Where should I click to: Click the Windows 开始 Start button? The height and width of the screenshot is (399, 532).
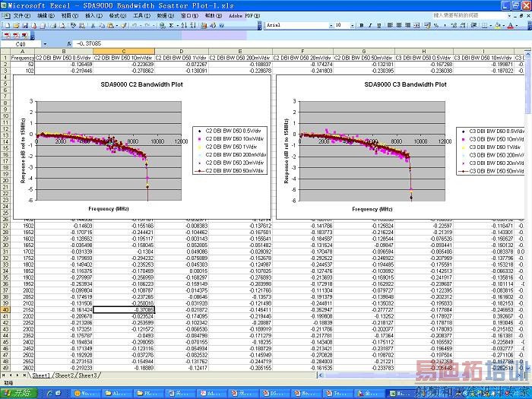click(18, 393)
